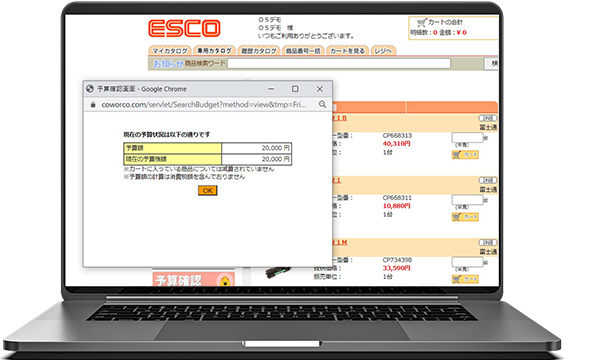The image size is (600, 360).
Task: Add CP668313 item to cart
Action: [465, 155]
